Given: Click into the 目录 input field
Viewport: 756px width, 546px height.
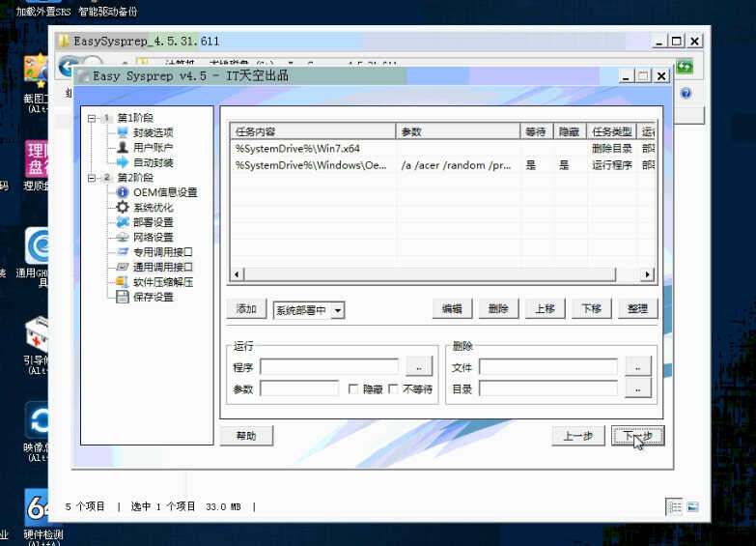Looking at the screenshot, I should tap(548, 388).
